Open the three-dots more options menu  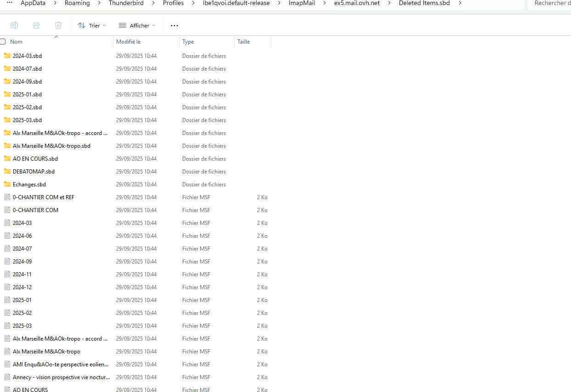[x=174, y=26]
